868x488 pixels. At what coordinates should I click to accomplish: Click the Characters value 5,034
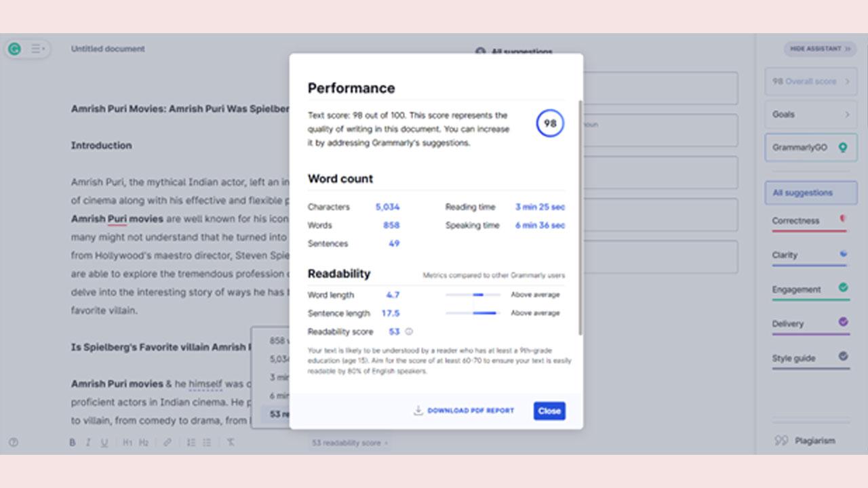[x=387, y=207]
